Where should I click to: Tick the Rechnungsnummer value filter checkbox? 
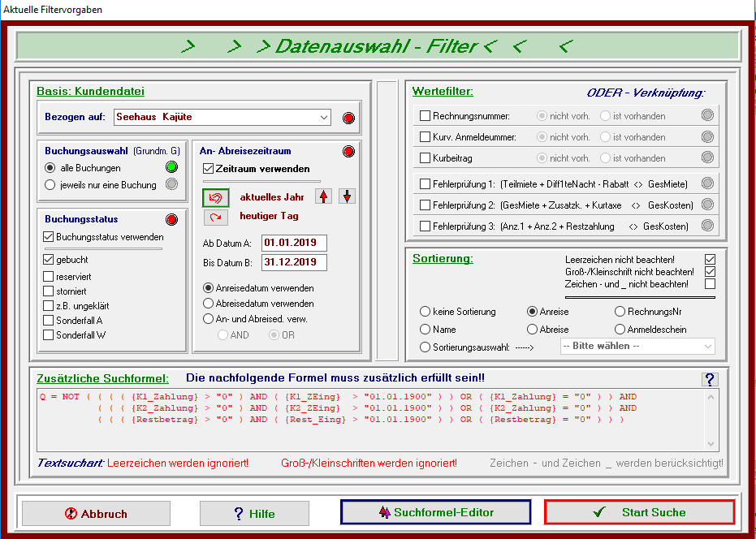coord(425,116)
